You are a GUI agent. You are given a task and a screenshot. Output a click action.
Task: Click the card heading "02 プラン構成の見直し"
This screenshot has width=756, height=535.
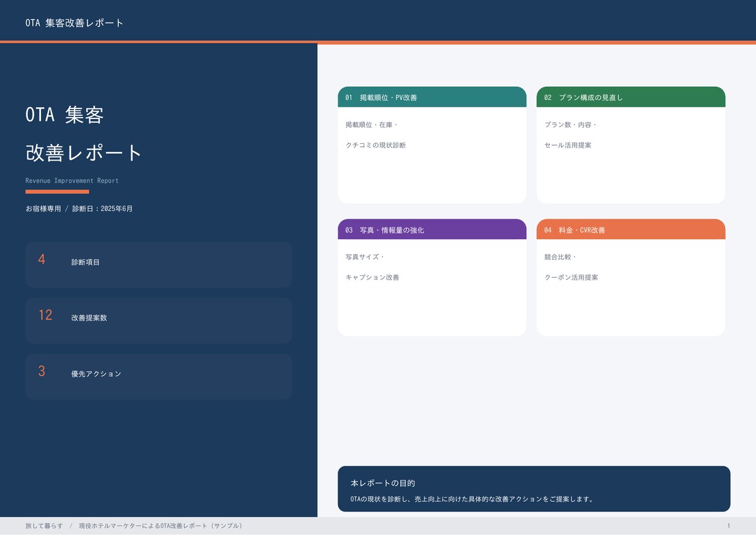point(584,97)
